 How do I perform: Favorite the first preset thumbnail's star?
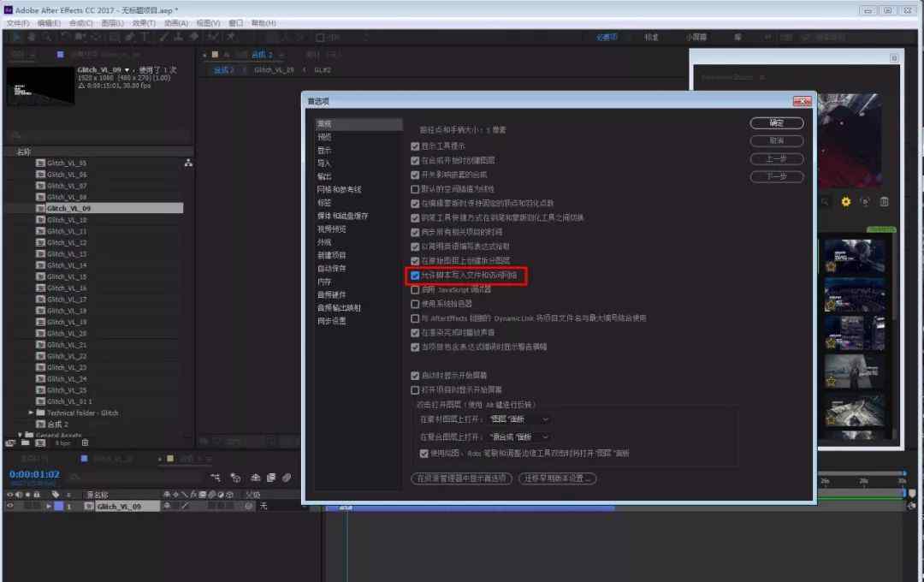[x=831, y=266]
